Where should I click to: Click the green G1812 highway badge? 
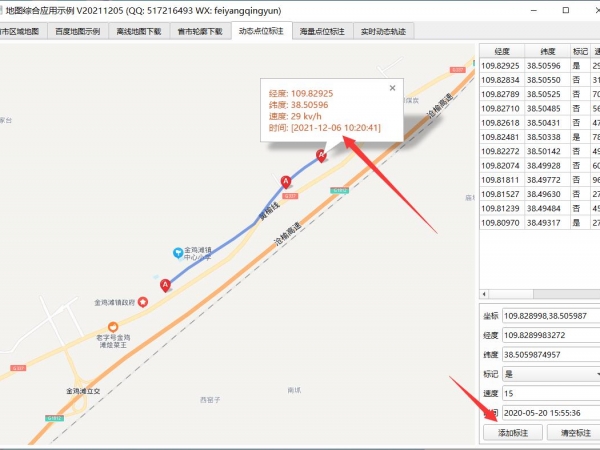(339, 190)
